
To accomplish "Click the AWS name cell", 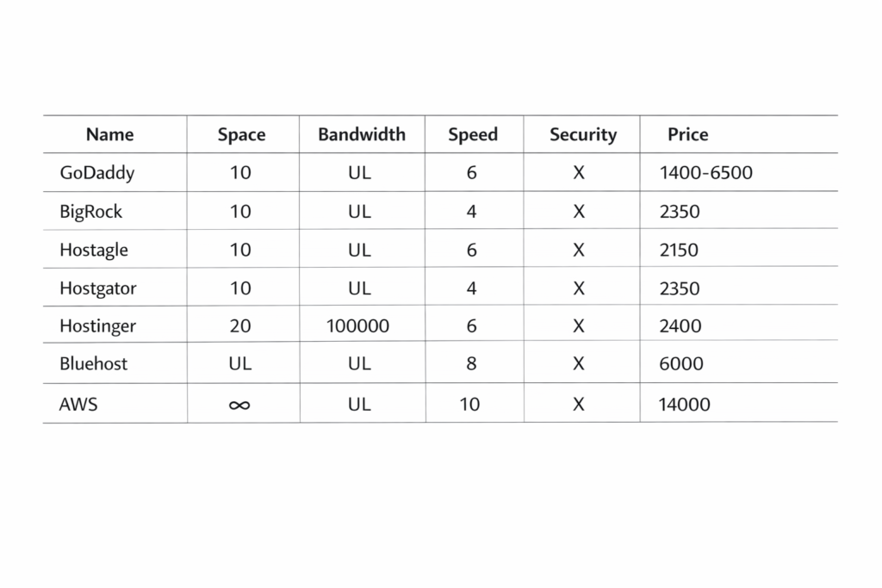I will pyautogui.click(x=78, y=404).
